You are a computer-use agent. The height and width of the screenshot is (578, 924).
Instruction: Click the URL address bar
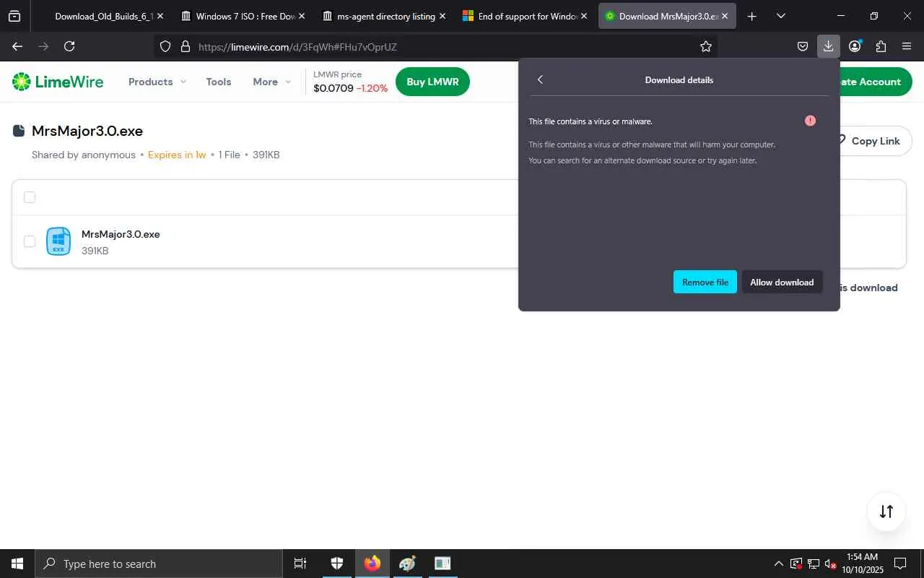[437, 46]
